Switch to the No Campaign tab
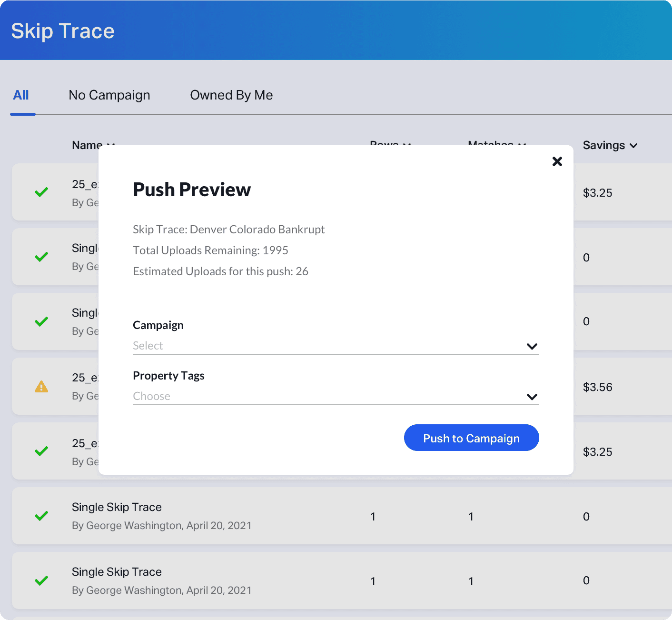This screenshot has height=620, width=672. pos(109,95)
